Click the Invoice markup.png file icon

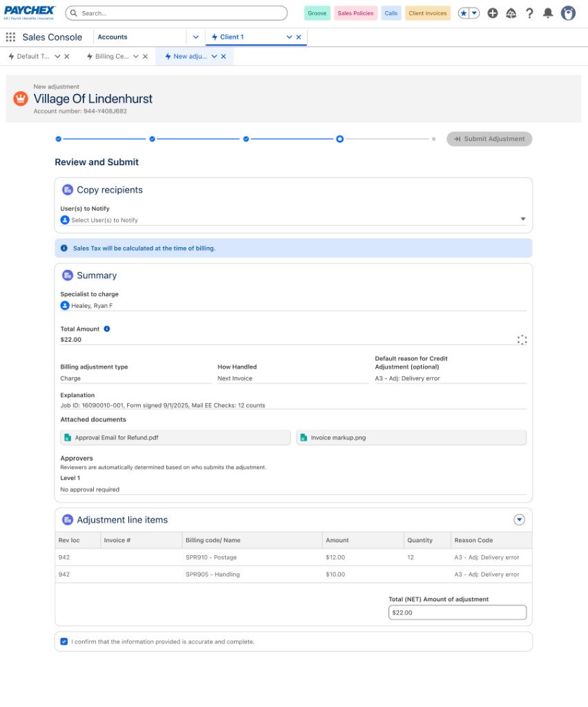[304, 437]
